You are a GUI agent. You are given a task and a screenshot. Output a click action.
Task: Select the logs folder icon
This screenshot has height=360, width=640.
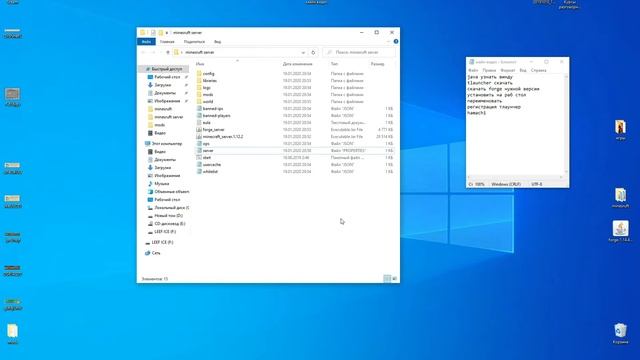click(199, 87)
